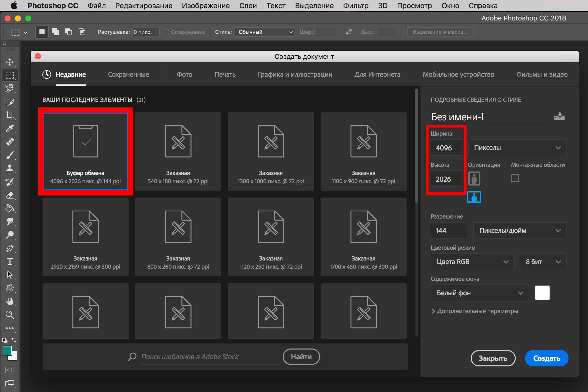Viewport: 588px width, 392px height.
Task: Select the Crop tool in toolbar
Action: coord(10,115)
